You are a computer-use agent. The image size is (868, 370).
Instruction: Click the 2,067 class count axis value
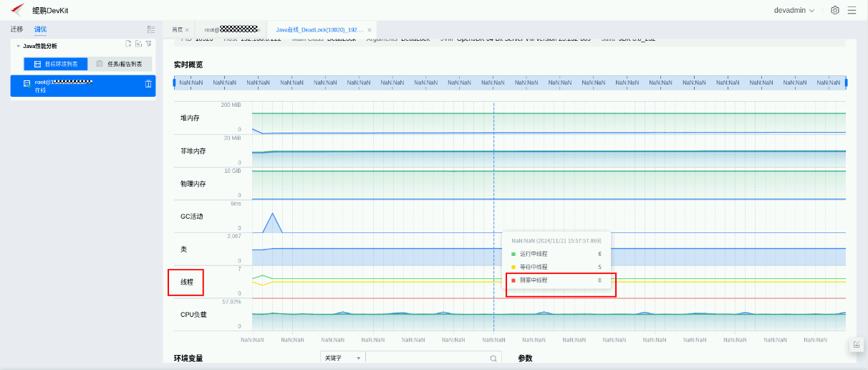pyautogui.click(x=234, y=236)
